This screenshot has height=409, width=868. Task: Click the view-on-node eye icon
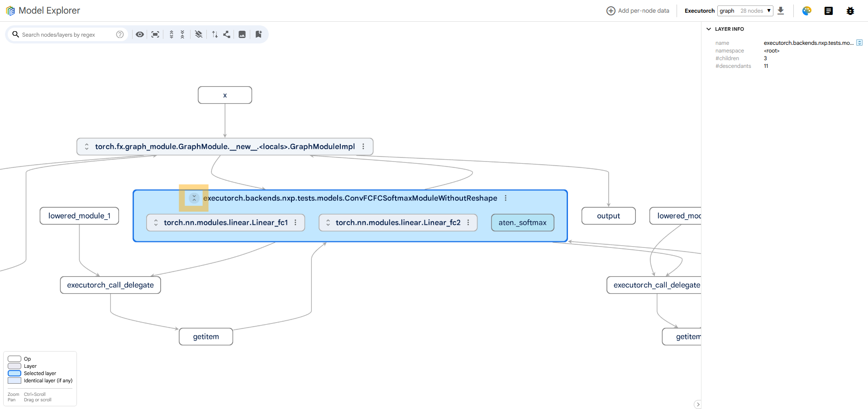(140, 34)
